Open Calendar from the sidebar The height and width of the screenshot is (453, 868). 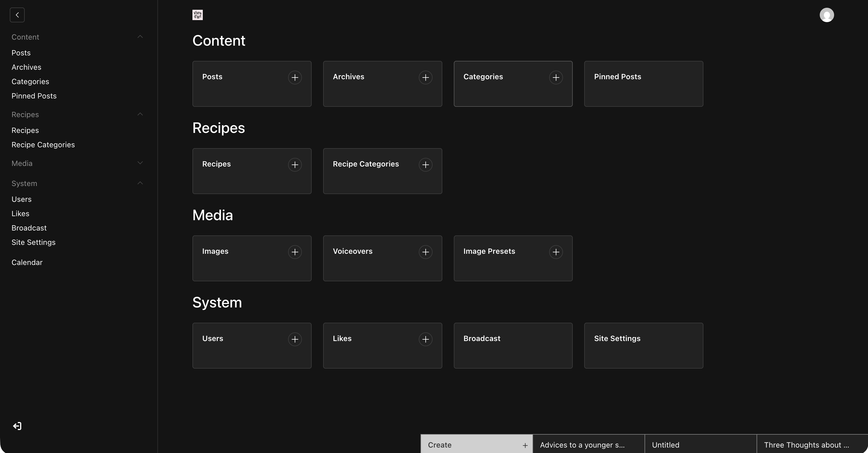[27, 262]
